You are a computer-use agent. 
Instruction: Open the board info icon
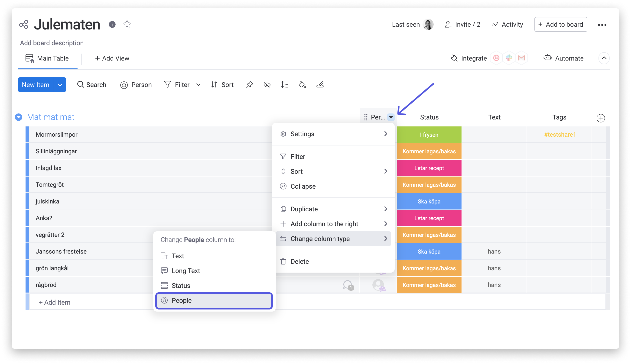point(112,25)
